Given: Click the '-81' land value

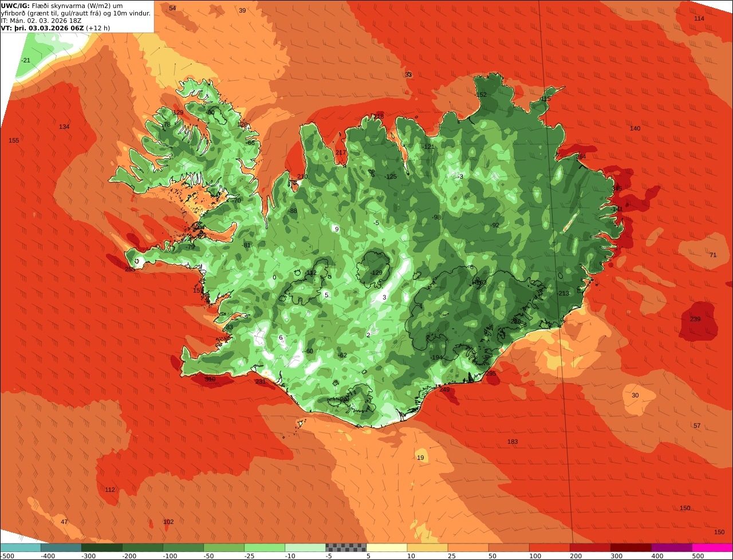Looking at the screenshot, I should [246, 245].
